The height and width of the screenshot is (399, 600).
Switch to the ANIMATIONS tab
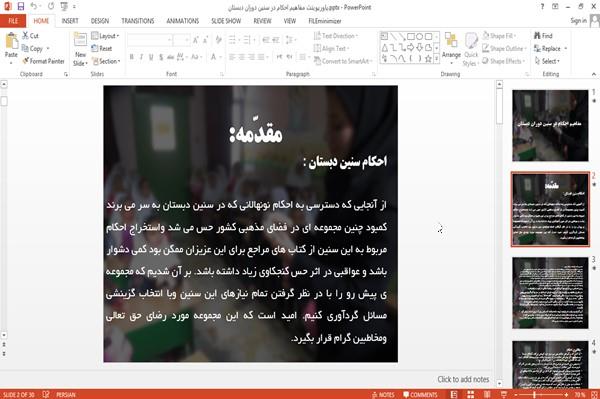click(x=183, y=21)
